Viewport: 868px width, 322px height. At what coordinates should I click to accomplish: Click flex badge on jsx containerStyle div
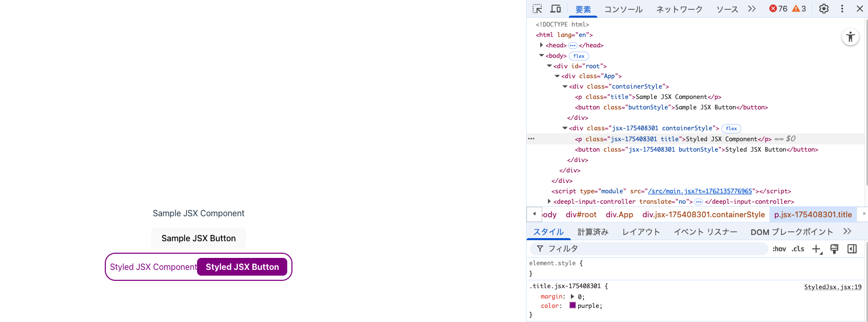[x=731, y=129]
